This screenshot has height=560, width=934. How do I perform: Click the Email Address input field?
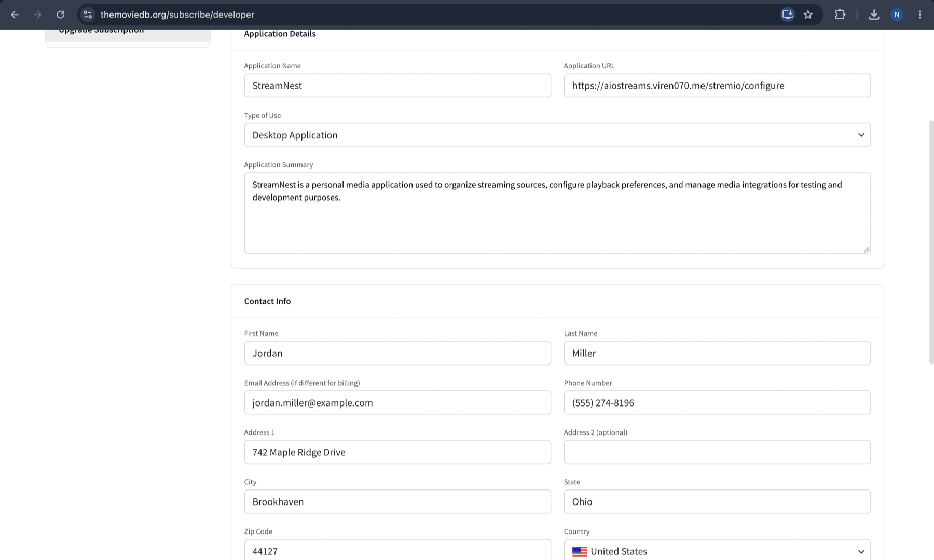pyautogui.click(x=397, y=402)
